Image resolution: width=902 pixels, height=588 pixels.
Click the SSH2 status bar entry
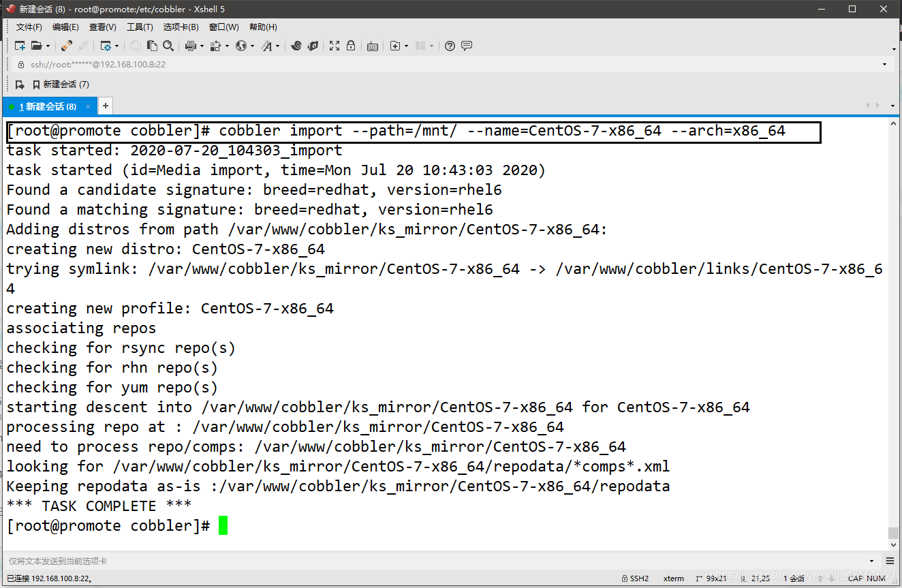636,578
